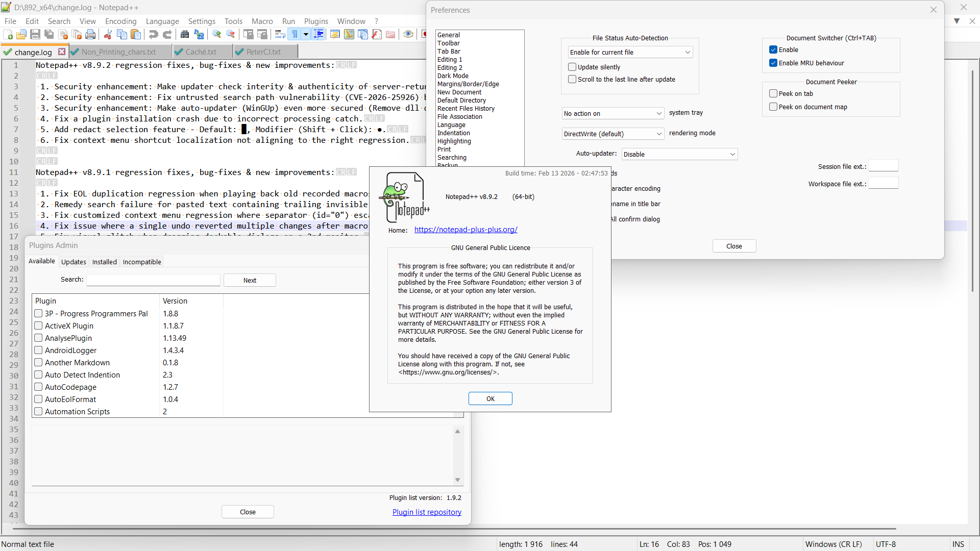Click the Zoom in toolbar icon
Viewport: 980px width, 551px height.
tap(217, 35)
